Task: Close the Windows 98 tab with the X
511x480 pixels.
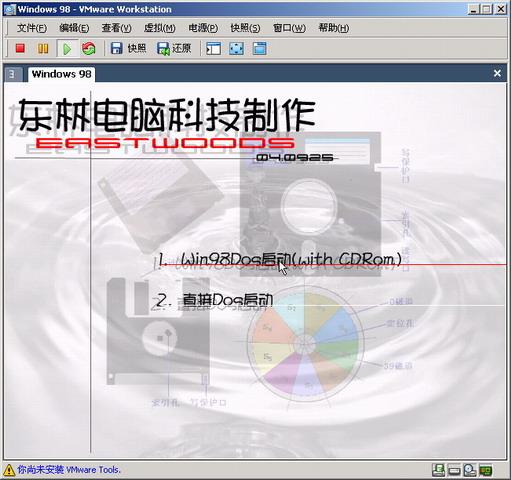Action: [497, 73]
